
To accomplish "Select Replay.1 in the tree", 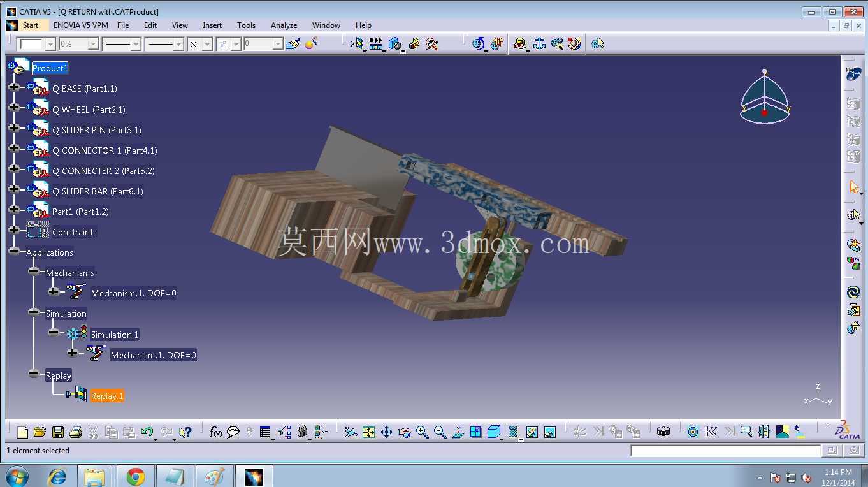I will 107,396.
